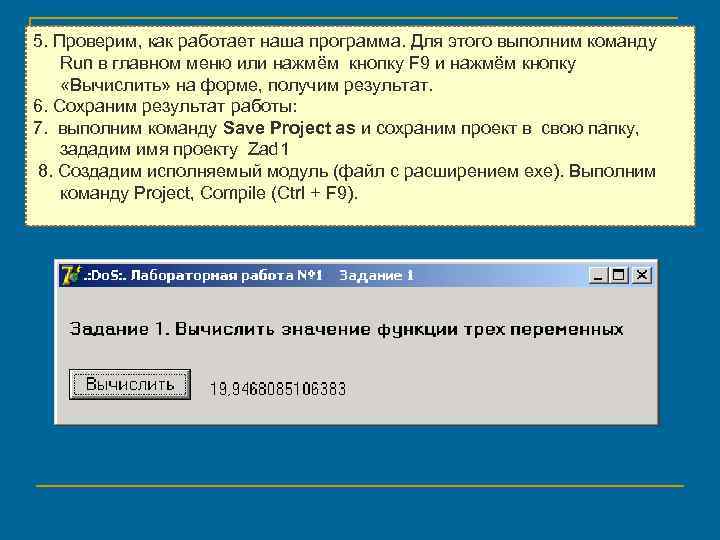
Task: Click the line 6. Сохраним результат работы:
Action: [x=165, y=107]
